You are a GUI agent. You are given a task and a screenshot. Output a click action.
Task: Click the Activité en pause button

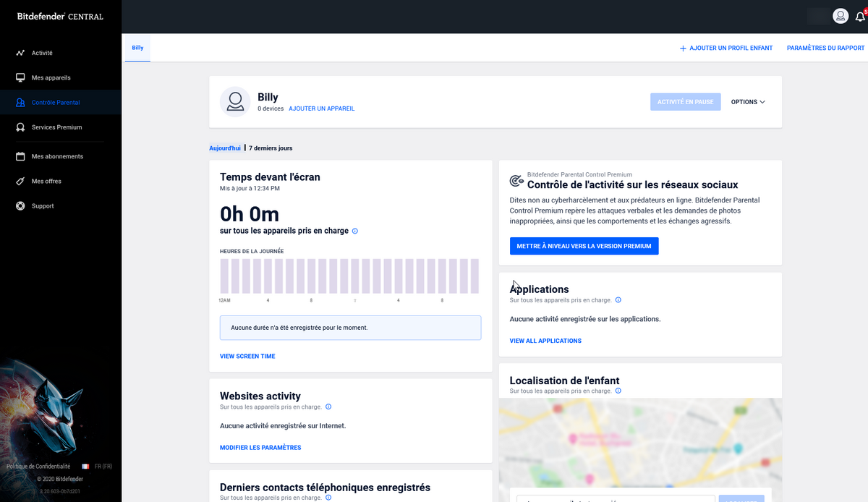pos(686,102)
